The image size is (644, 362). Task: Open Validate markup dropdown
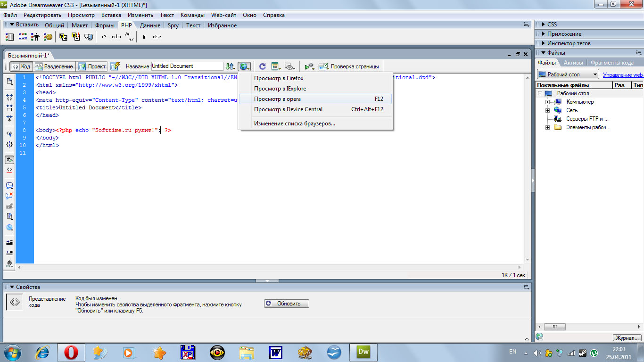coord(309,66)
